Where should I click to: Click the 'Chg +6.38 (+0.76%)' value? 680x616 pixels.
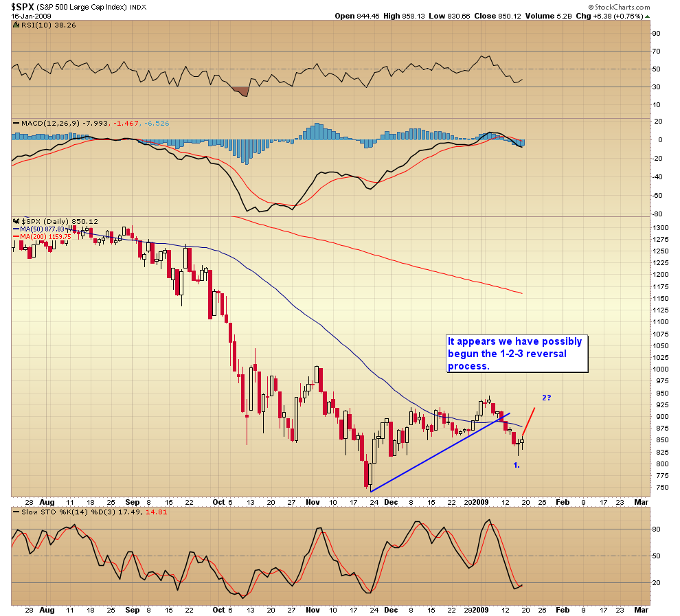pyautogui.click(x=609, y=16)
